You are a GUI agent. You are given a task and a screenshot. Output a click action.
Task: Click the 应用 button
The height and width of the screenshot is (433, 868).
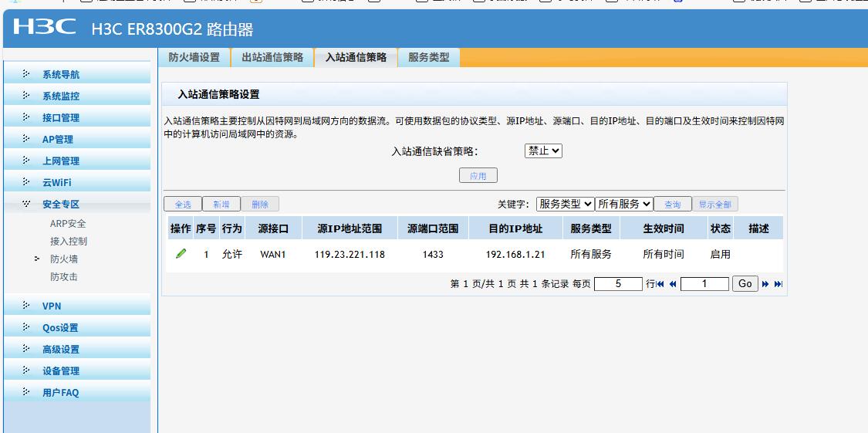pyautogui.click(x=478, y=175)
